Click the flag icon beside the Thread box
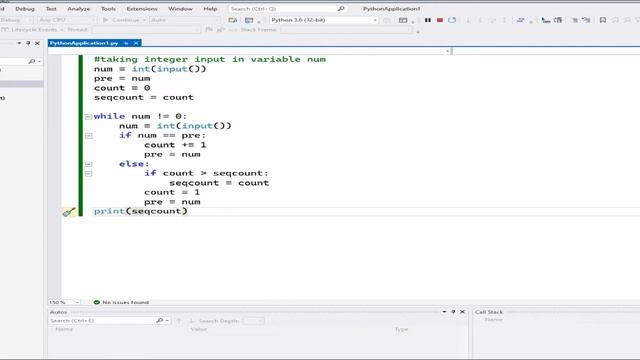The image size is (640, 360). (x=209, y=29)
